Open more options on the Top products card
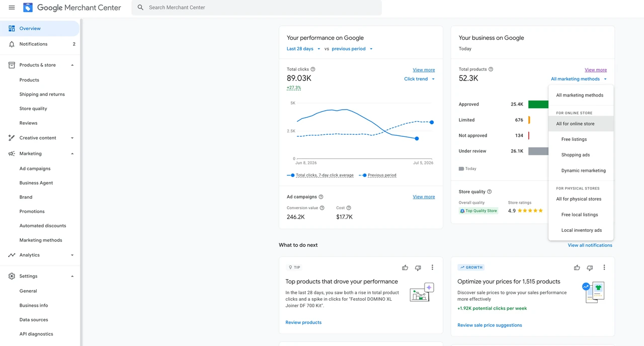644x346 pixels. click(x=432, y=268)
